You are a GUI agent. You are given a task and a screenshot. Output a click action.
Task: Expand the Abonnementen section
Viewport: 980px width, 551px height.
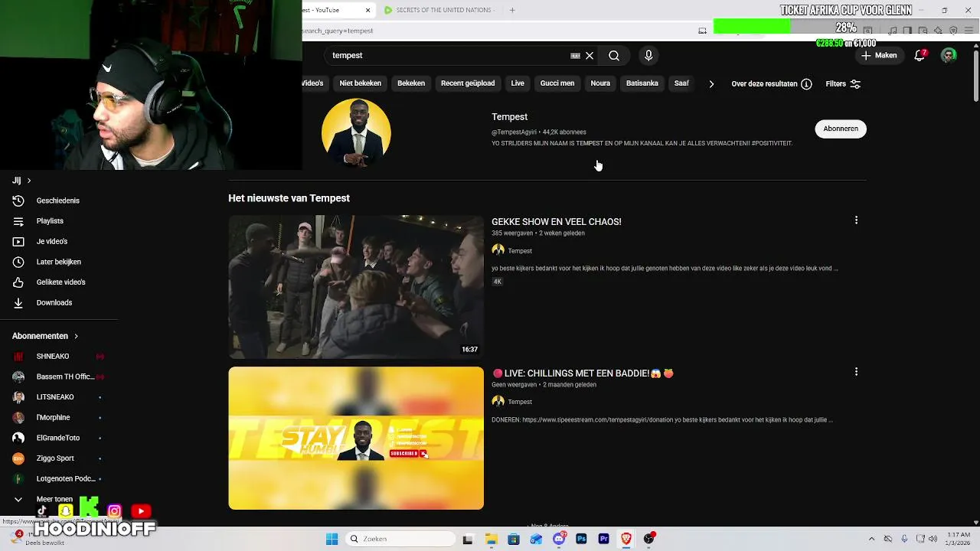pyautogui.click(x=46, y=336)
